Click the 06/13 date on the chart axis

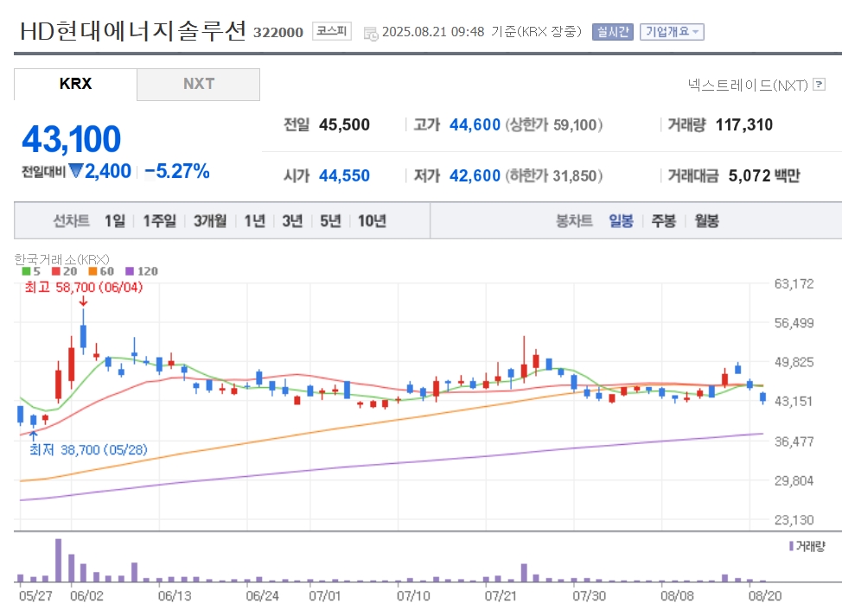tap(175, 595)
